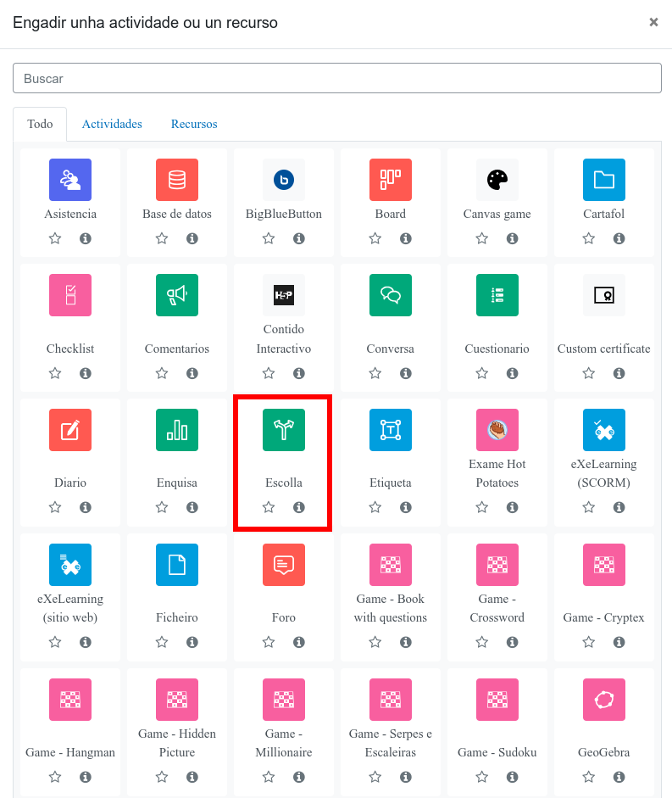Select the Asistencia activity icon
The image size is (672, 798).
click(70, 180)
